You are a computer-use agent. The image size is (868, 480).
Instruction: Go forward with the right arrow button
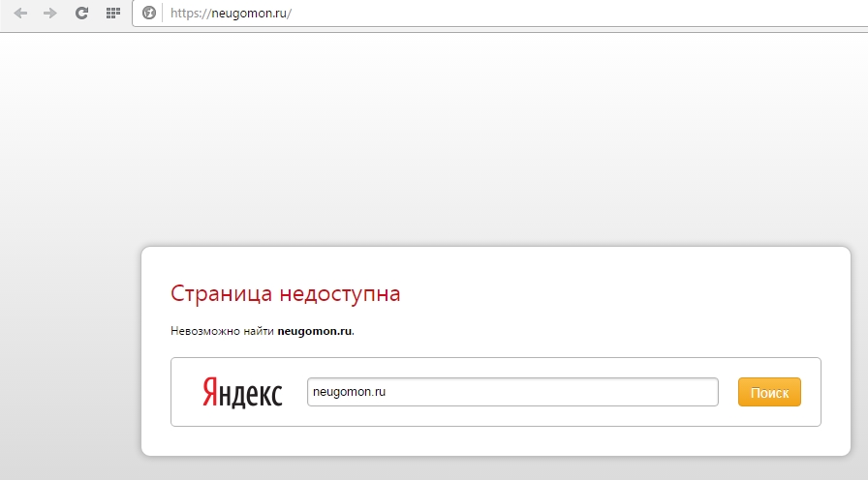click(x=50, y=13)
